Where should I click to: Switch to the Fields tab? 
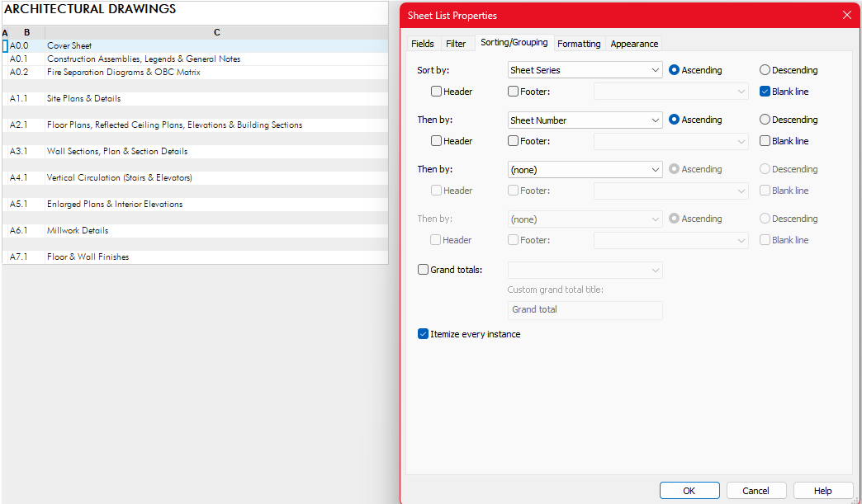(x=422, y=44)
